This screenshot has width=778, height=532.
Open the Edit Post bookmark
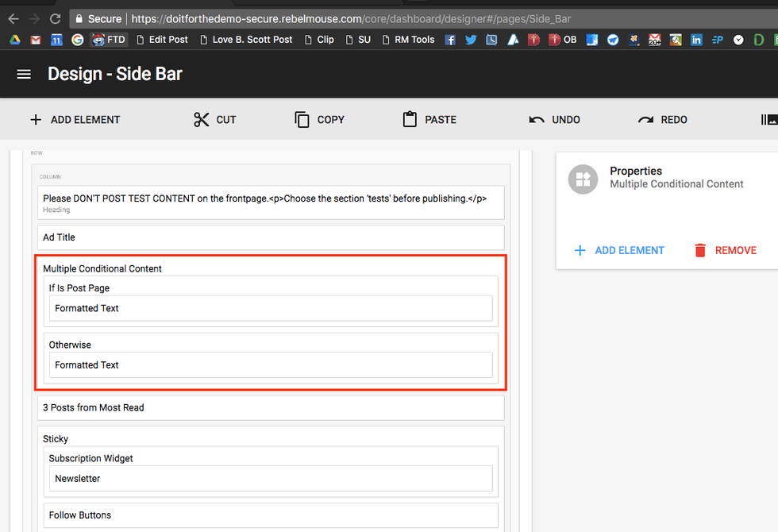point(162,40)
